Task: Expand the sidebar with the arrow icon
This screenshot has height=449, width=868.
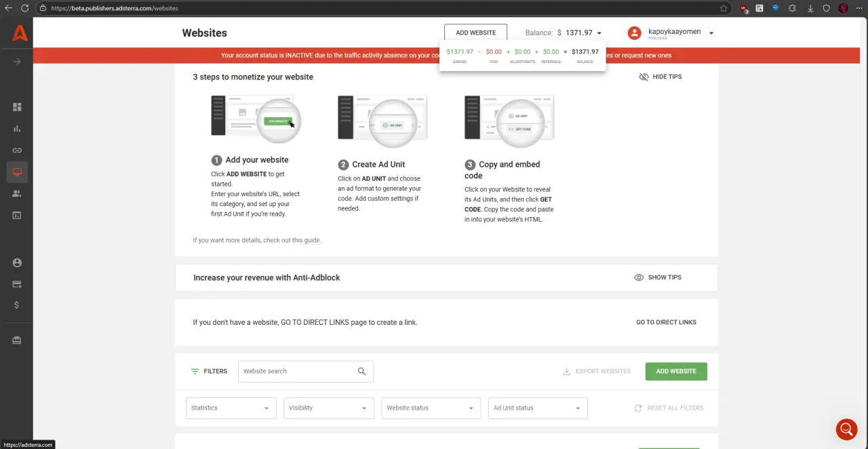Action: pos(17,62)
